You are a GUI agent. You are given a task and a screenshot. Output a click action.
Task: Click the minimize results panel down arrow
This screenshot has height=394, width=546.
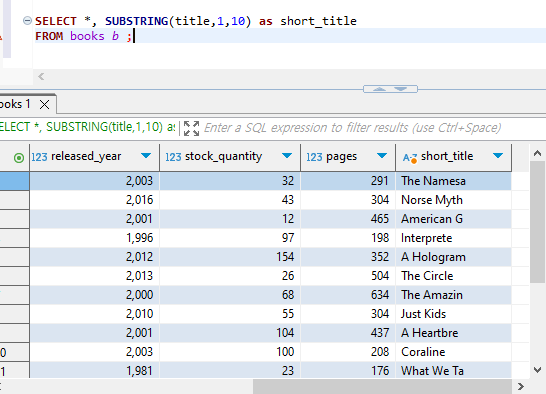[x=401, y=89]
